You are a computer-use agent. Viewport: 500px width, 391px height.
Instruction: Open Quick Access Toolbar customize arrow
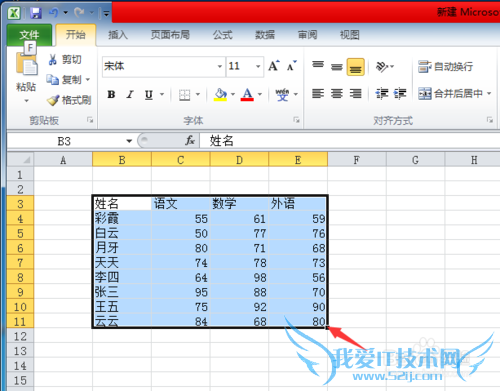[106, 13]
